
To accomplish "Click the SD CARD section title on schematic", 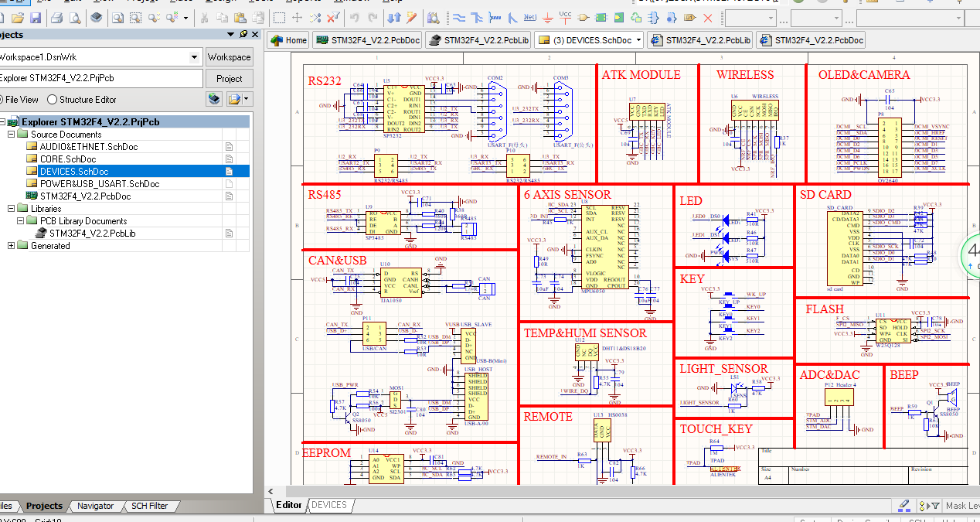I will [x=825, y=195].
